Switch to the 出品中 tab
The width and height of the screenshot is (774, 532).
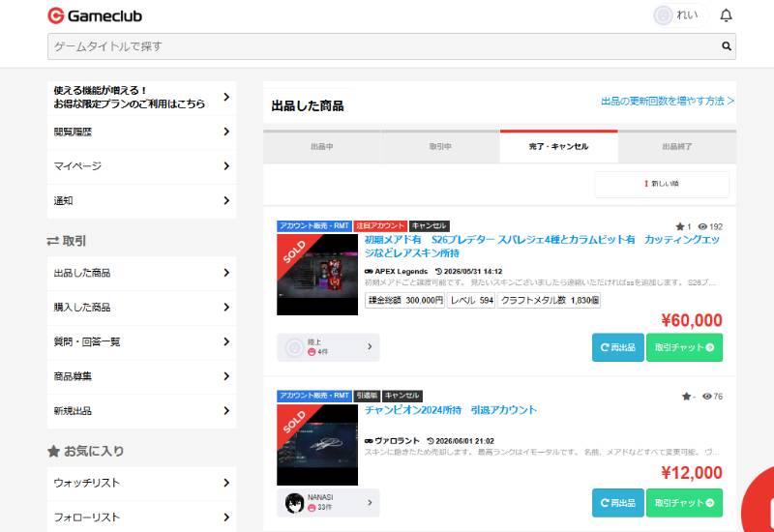coord(322,147)
